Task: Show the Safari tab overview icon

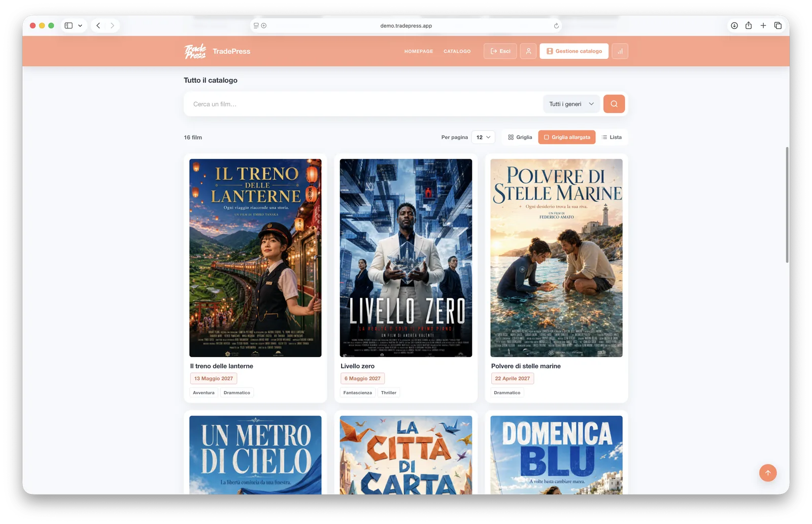Action: 777,25
